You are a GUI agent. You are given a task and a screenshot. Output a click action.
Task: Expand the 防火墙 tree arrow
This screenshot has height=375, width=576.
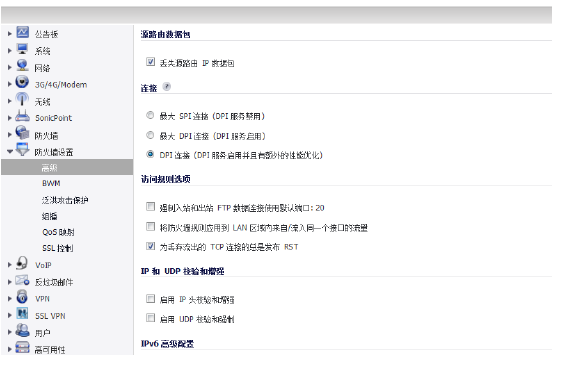point(10,135)
